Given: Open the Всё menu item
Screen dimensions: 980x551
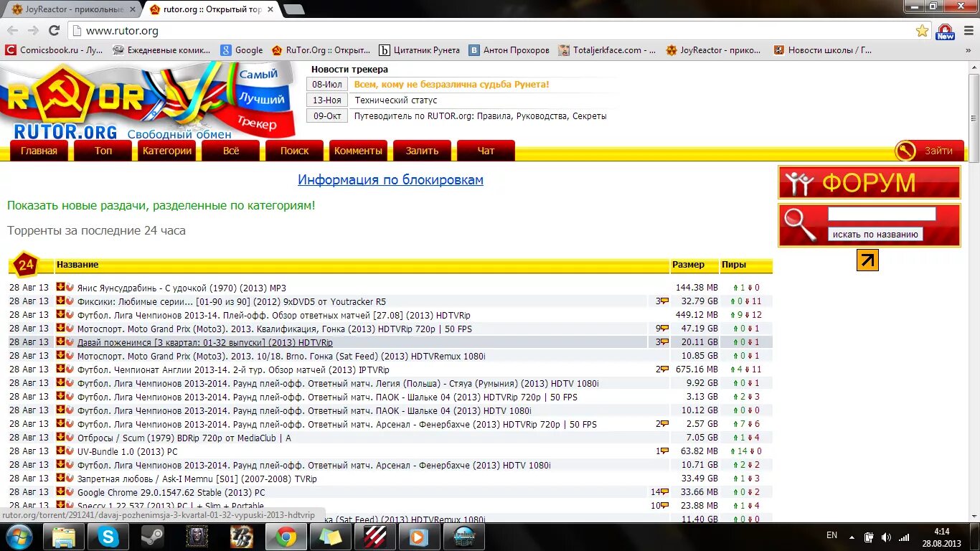Looking at the screenshot, I should (x=231, y=151).
